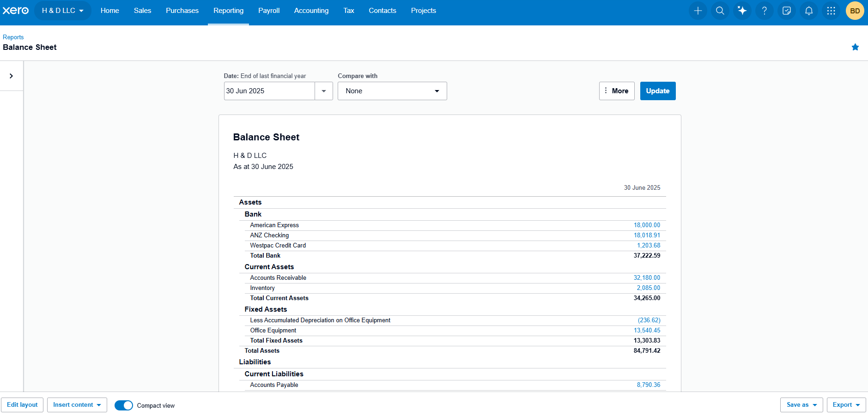The width and height of the screenshot is (868, 416).
Task: Open the tasks checklist icon
Action: pyautogui.click(x=786, y=11)
